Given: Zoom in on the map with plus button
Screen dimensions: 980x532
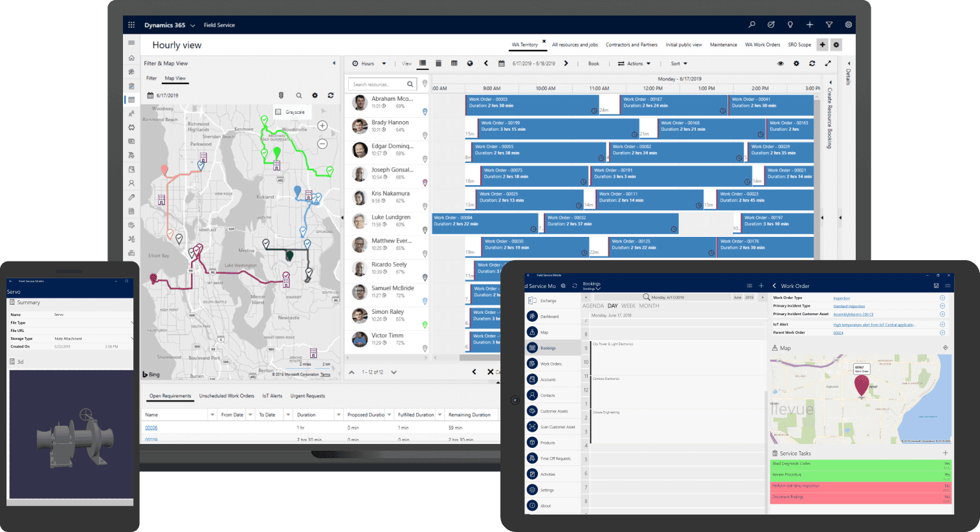Looking at the screenshot, I should tap(322, 126).
